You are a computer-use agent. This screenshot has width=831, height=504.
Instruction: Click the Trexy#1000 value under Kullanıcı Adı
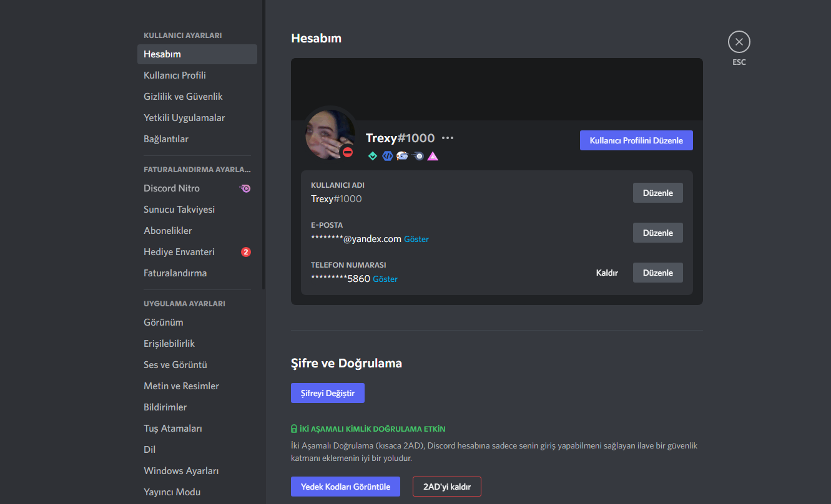[x=337, y=199]
